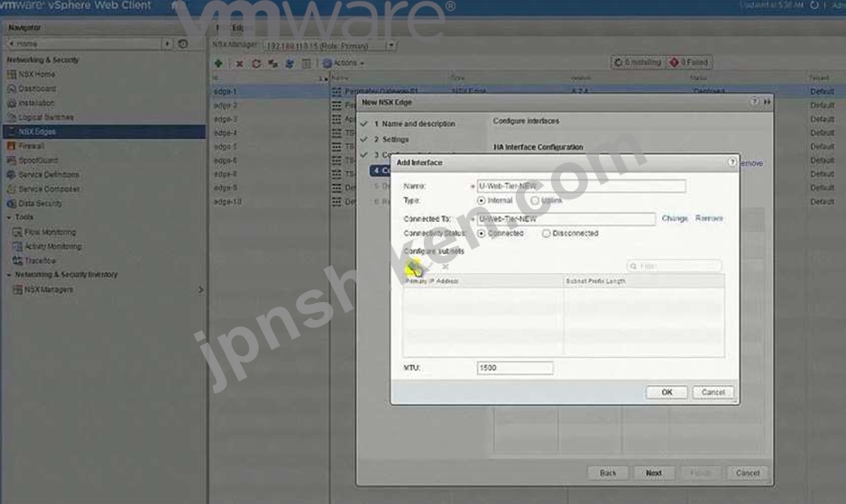Click the Logical Switches icon
This screenshot has width=846, height=504.
12,117
